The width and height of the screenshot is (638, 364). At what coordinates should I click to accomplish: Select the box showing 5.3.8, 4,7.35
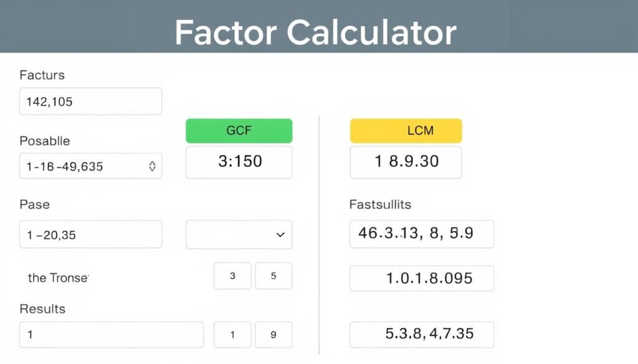(421, 334)
